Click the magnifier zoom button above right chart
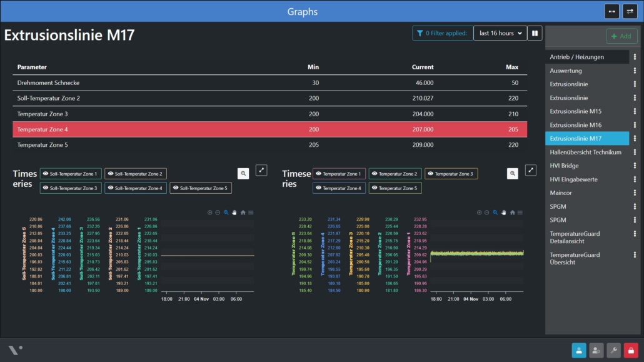 [x=513, y=173]
